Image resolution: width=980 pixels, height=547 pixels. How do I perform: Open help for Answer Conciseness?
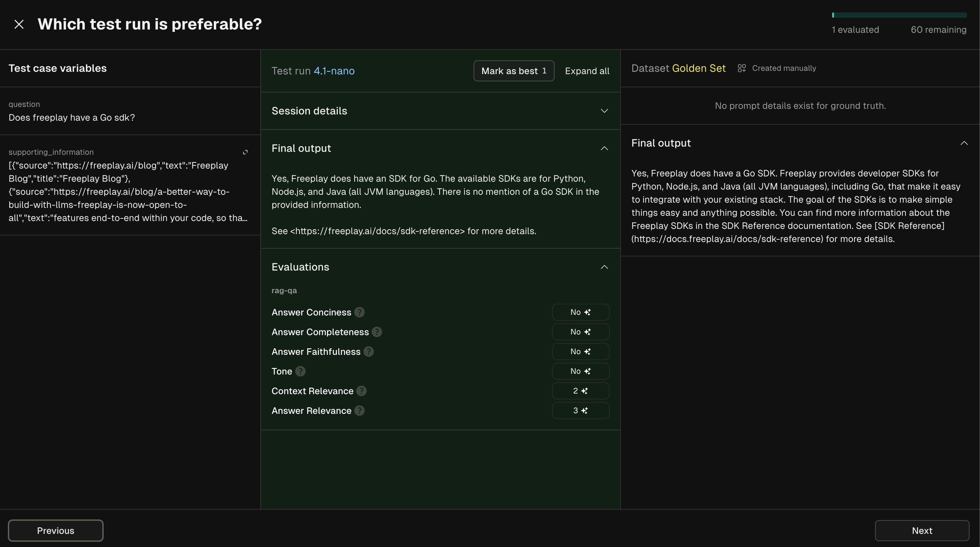click(359, 312)
